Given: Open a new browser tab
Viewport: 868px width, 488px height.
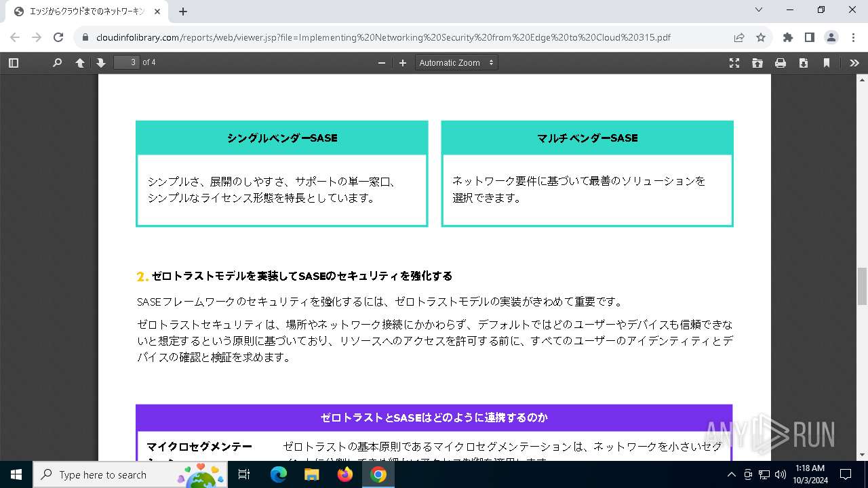Looking at the screenshot, I should [x=183, y=12].
